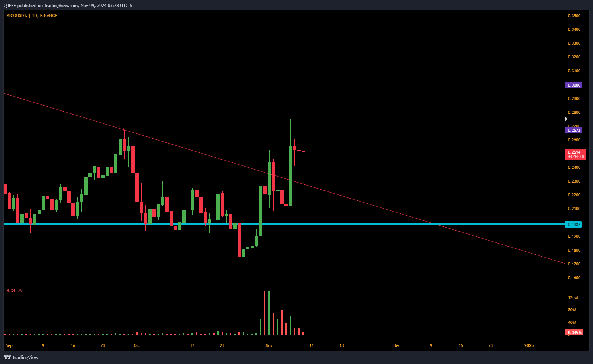Image resolution: width=593 pixels, height=364 pixels.
Task: Click the 0.2200 price axis value
Action: tap(574, 195)
